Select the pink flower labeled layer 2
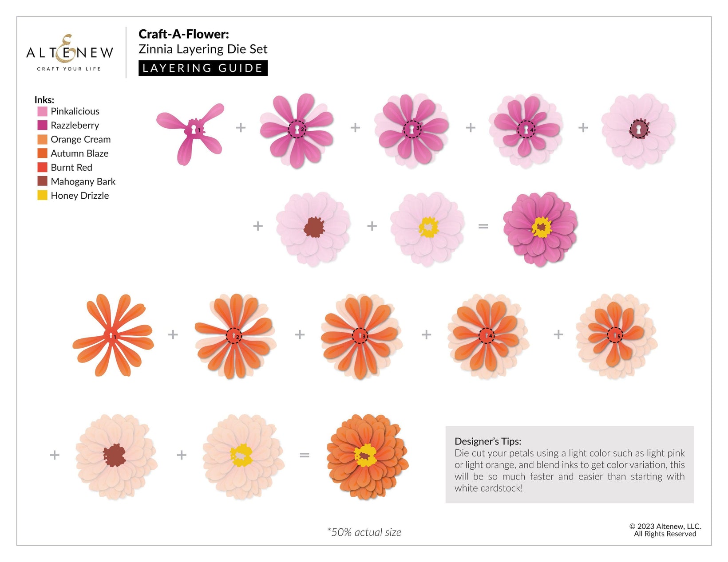Image resolution: width=728 pixels, height=562 pixels. pyautogui.click(x=297, y=130)
